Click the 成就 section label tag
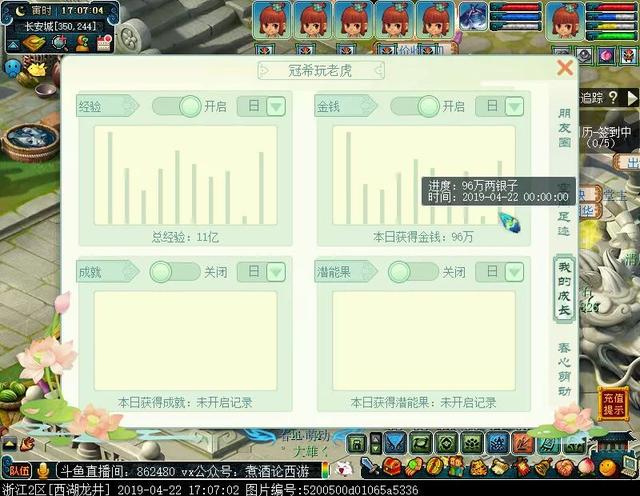This screenshot has width=640, height=496. tap(108, 272)
